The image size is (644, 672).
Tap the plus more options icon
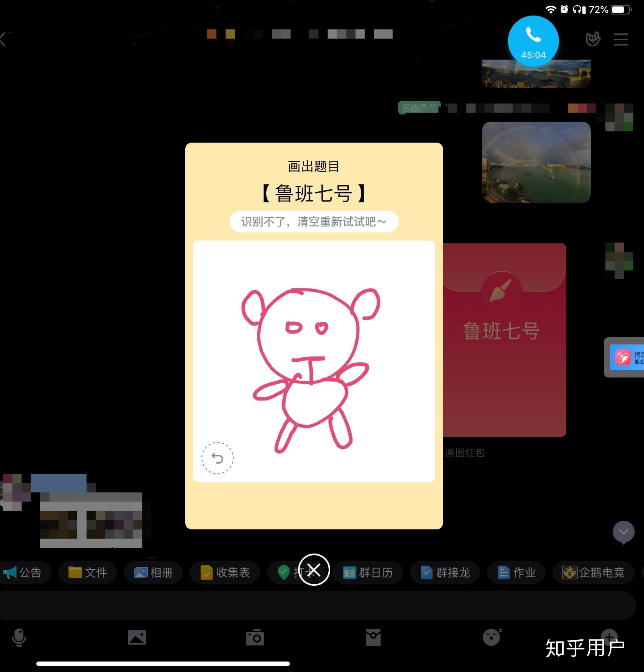click(x=609, y=637)
